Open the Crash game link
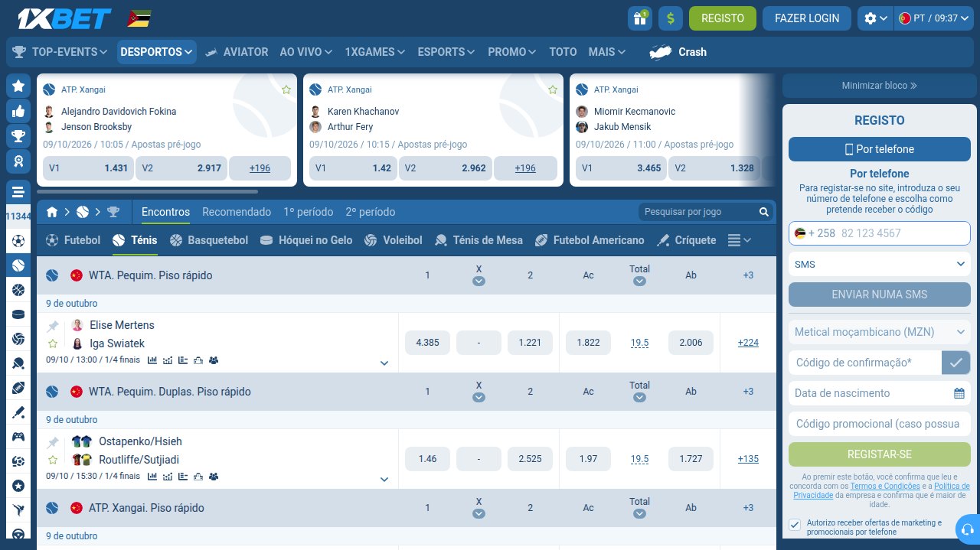 (678, 52)
